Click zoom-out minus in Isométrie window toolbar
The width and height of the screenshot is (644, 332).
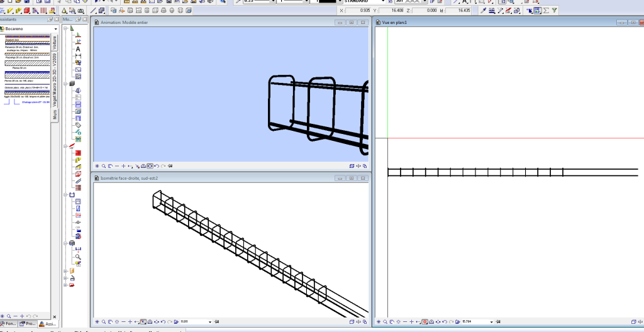(124, 322)
